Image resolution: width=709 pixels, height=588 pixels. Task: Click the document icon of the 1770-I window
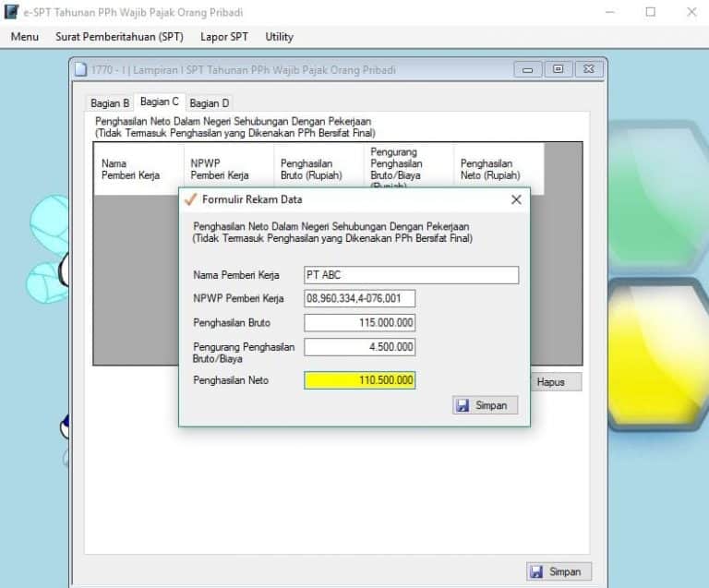81,69
